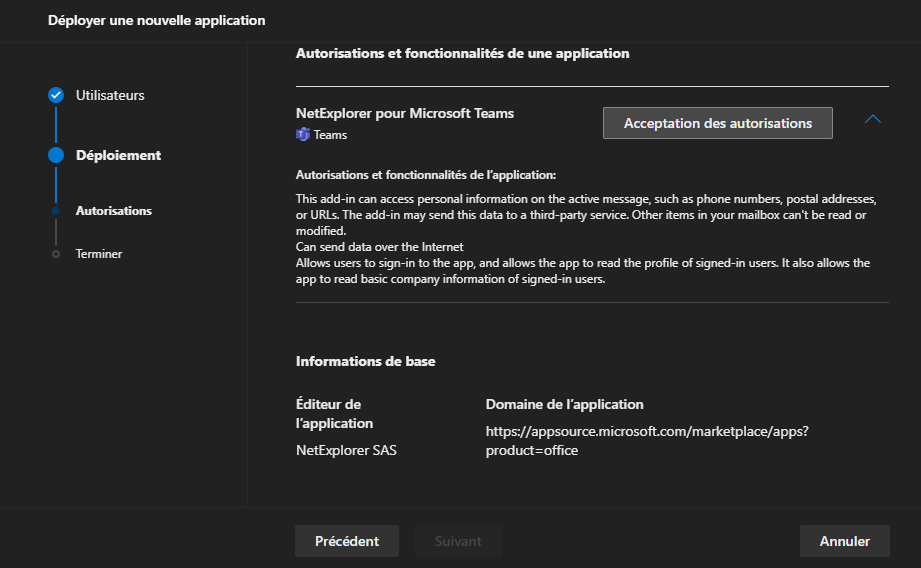Click the Microsoft Teams logo icon
This screenshot has height=568, width=921.
pyautogui.click(x=303, y=134)
